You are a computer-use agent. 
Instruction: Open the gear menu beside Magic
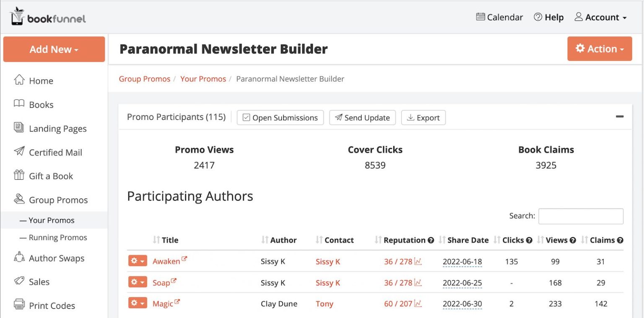tap(138, 302)
